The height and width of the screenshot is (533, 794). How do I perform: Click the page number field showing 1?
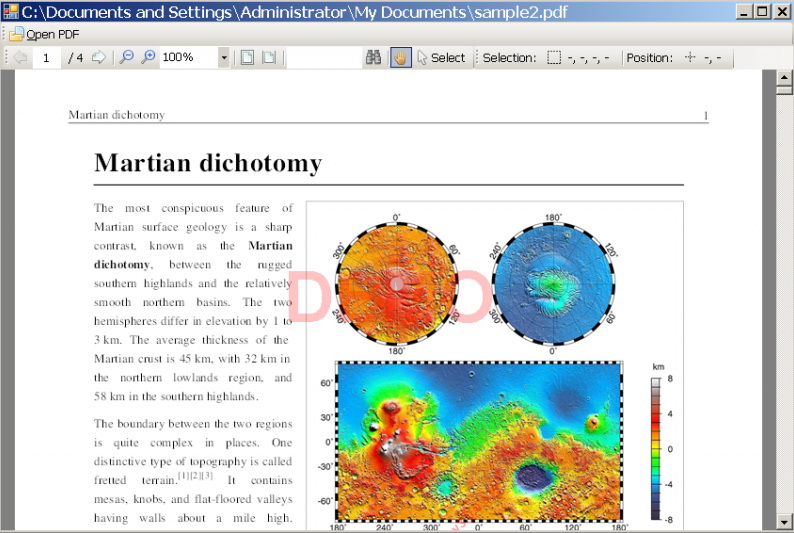click(x=47, y=58)
